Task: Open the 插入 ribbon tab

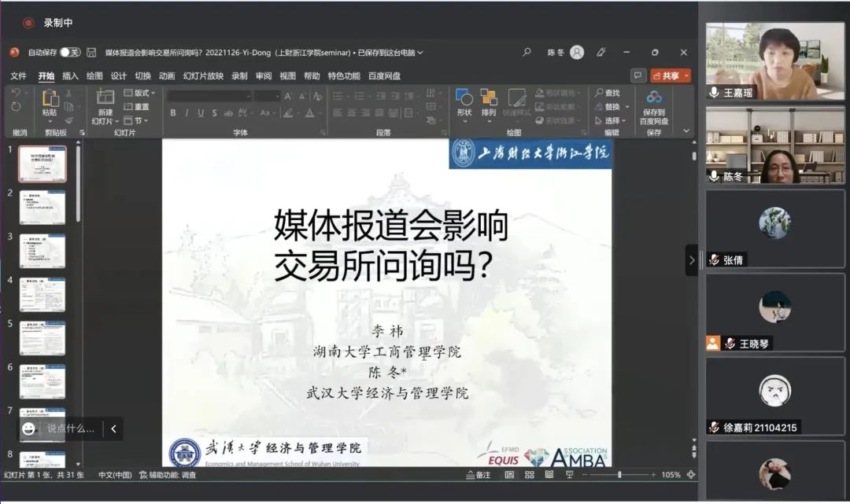Action: pyautogui.click(x=70, y=76)
